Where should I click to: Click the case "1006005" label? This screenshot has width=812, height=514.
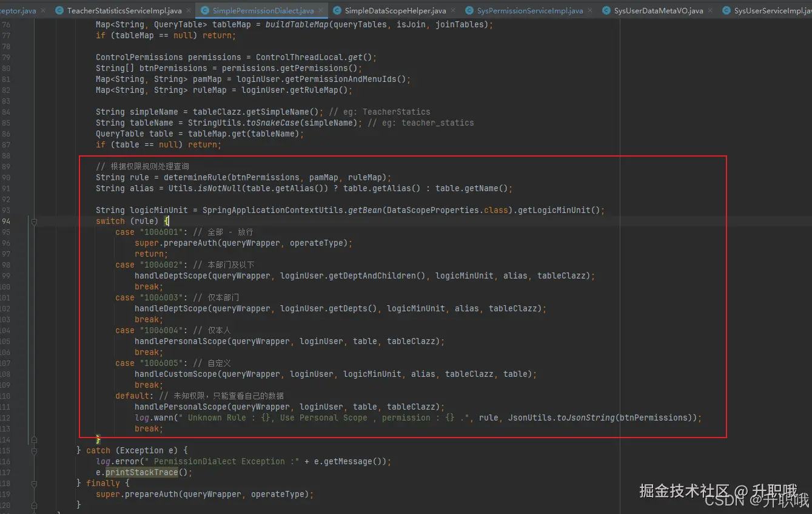coord(149,364)
